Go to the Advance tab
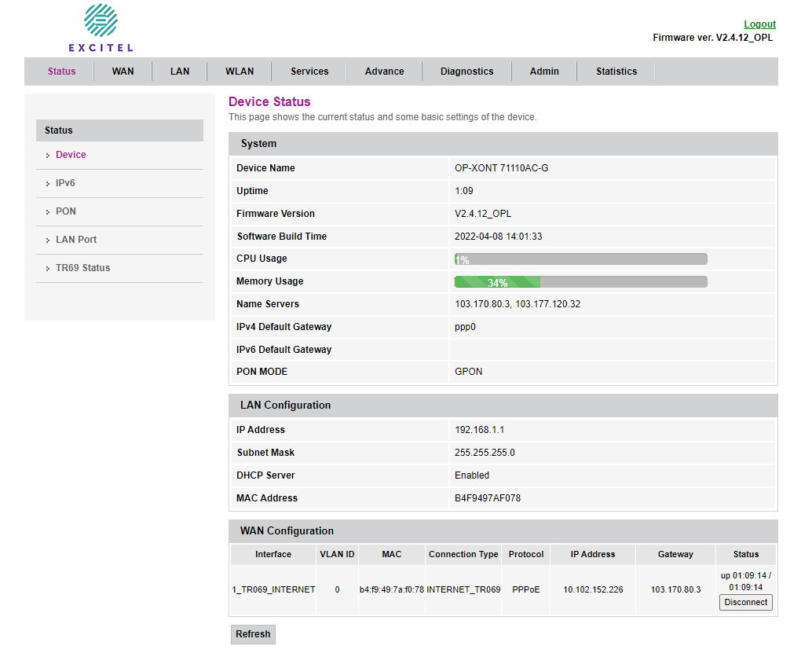 384,72
